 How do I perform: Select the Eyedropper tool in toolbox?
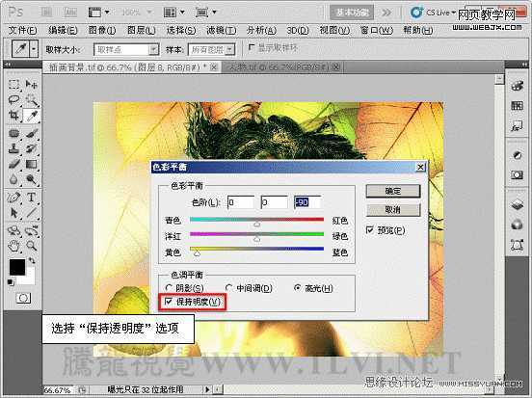[32, 116]
